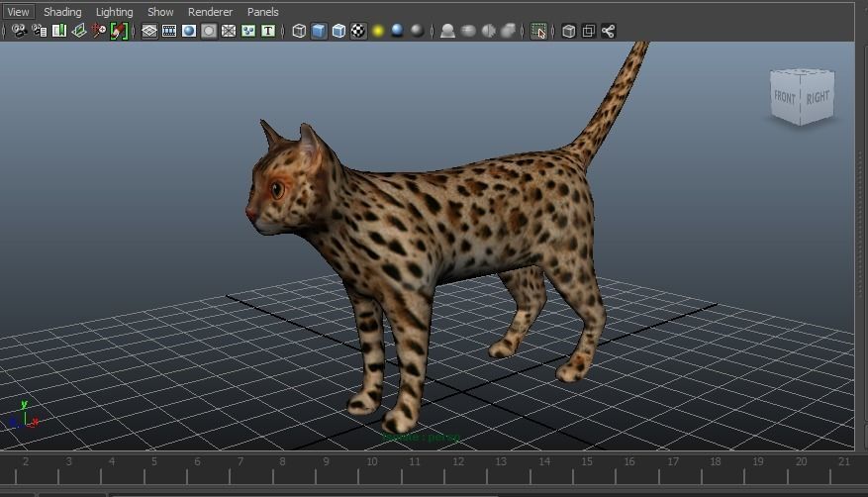Click the FRONT face of the ViewCube

(x=785, y=97)
